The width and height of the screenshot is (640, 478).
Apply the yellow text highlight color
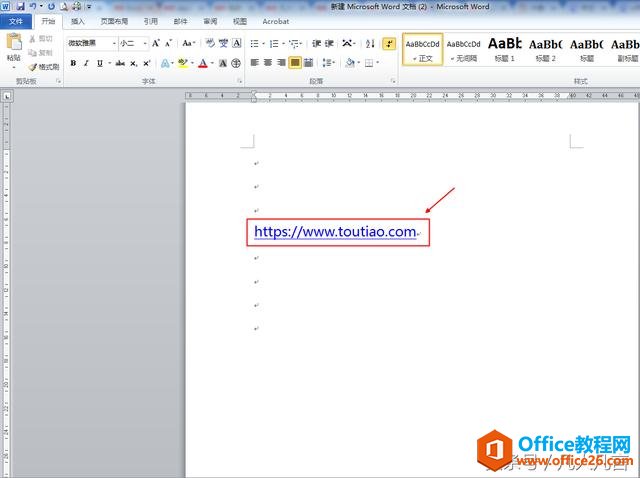pos(183,63)
